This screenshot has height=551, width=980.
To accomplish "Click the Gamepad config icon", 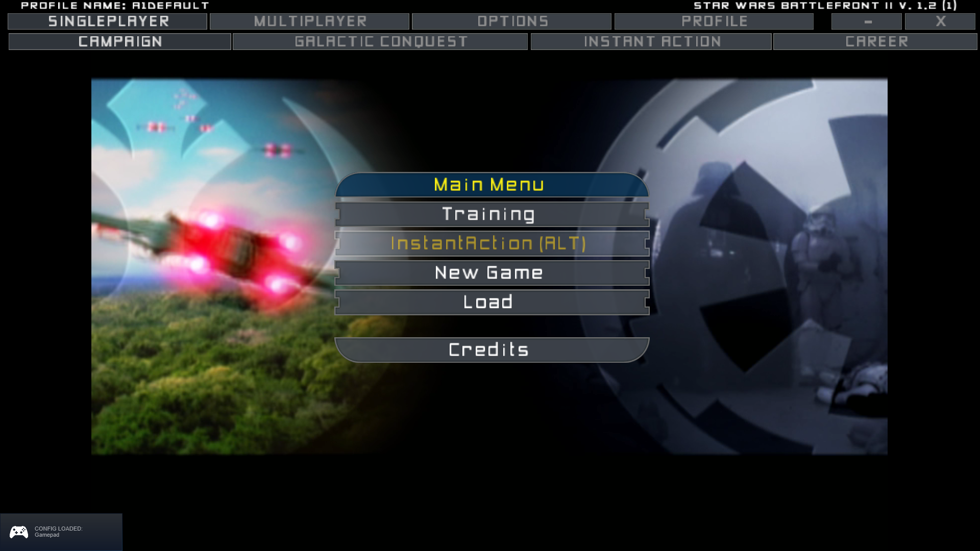I will (x=18, y=532).
